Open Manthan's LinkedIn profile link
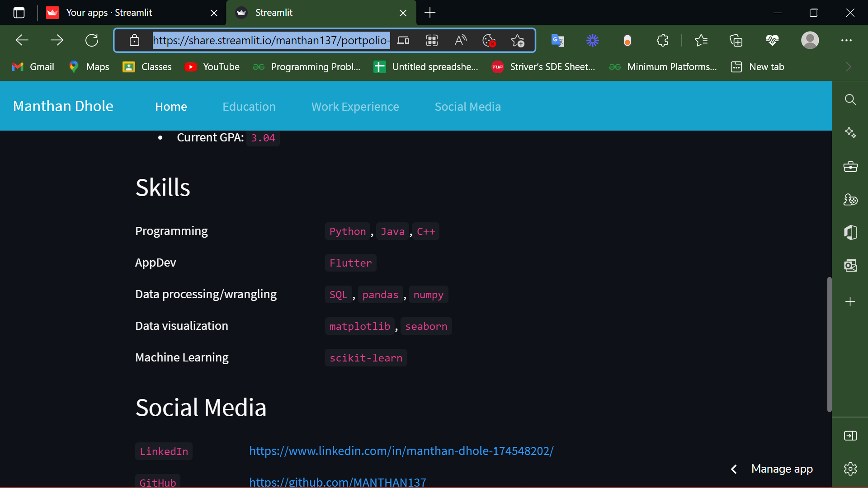The width and height of the screenshot is (868, 488). point(401,450)
